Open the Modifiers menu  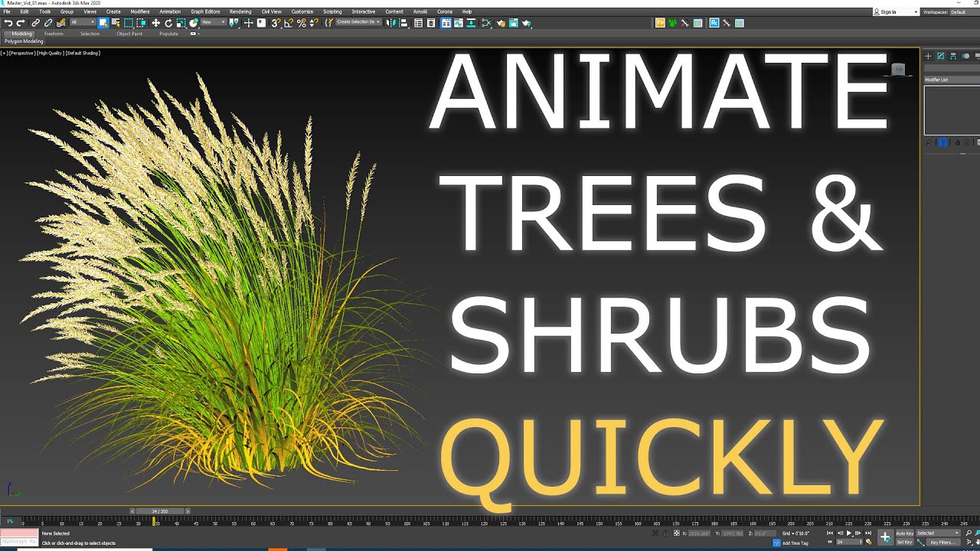140,12
